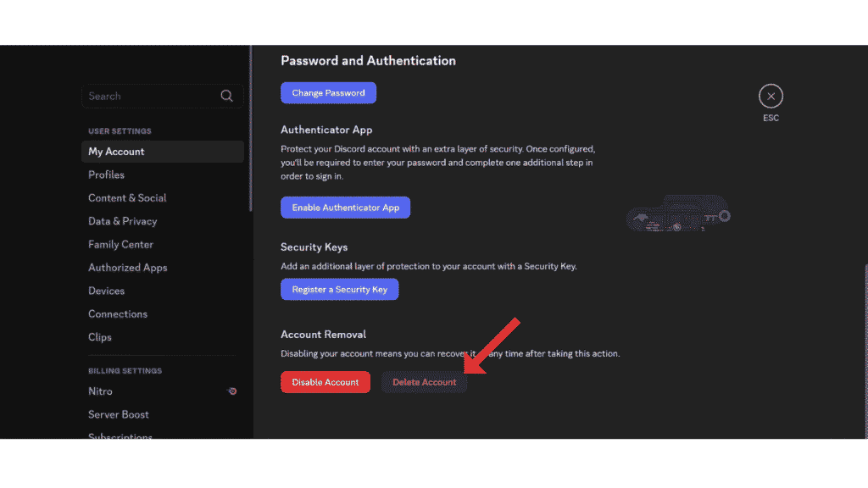Go to the Family Center page
The image size is (868, 488).
[120, 244]
